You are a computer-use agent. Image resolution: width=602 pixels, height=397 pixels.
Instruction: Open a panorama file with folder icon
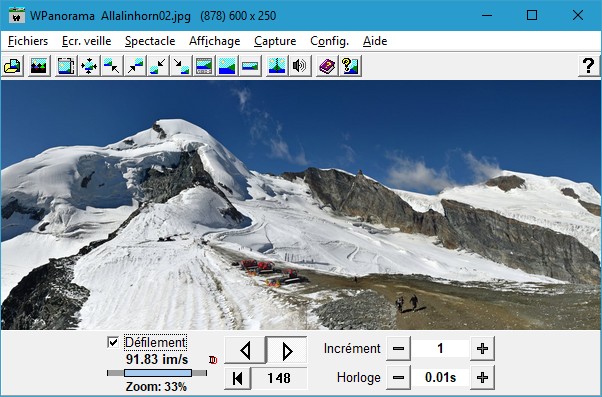[13, 66]
